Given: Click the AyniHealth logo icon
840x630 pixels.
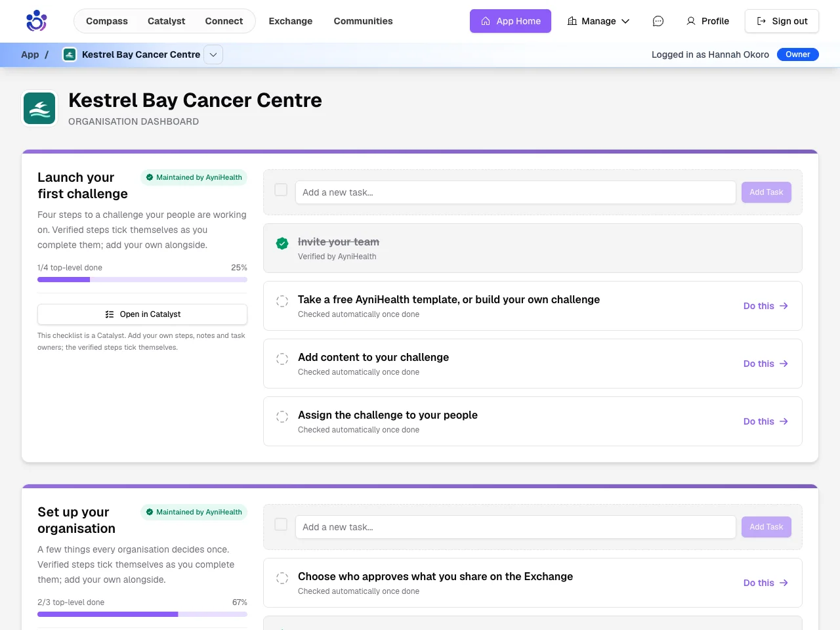Looking at the screenshot, I should [37, 21].
